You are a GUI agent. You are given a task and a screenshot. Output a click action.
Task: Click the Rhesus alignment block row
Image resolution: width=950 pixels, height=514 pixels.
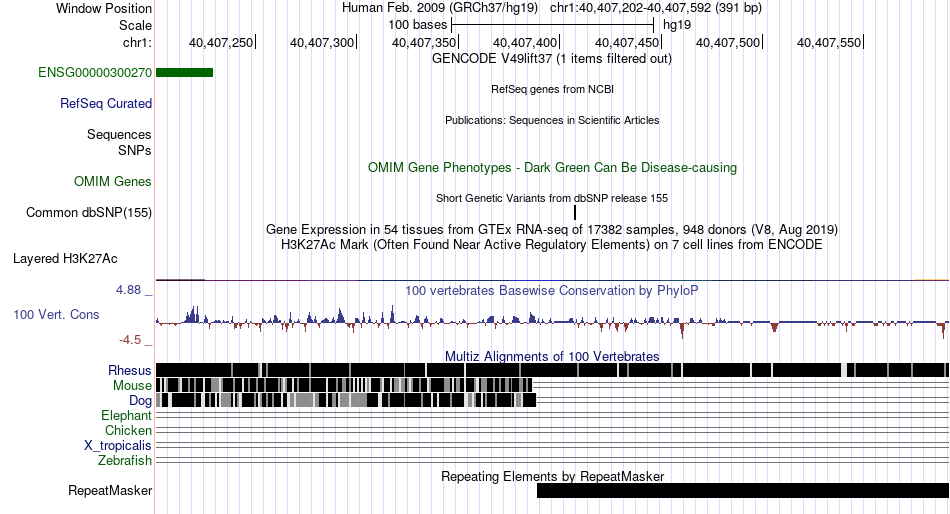552,370
